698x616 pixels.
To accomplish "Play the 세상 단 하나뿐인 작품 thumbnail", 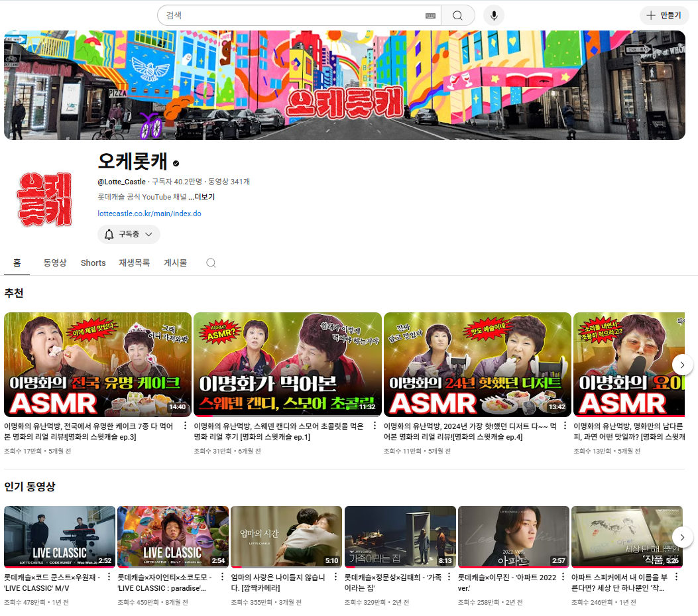I will [627, 536].
